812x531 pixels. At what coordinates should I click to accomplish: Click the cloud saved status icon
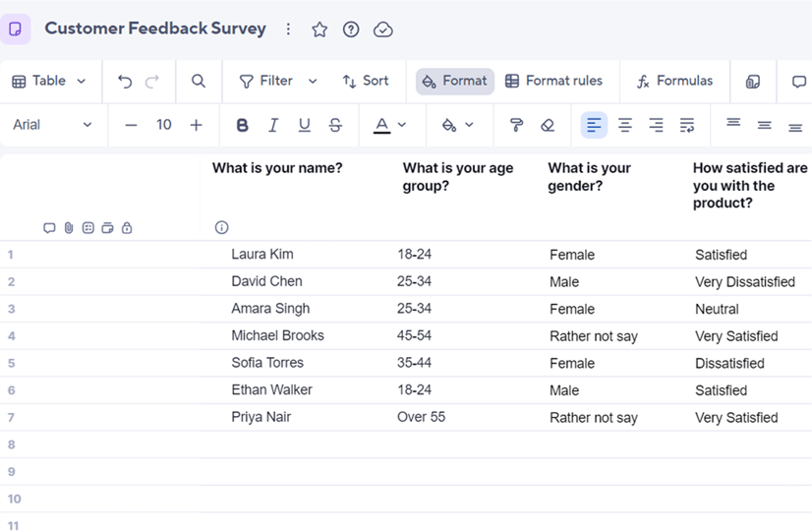[x=382, y=29]
